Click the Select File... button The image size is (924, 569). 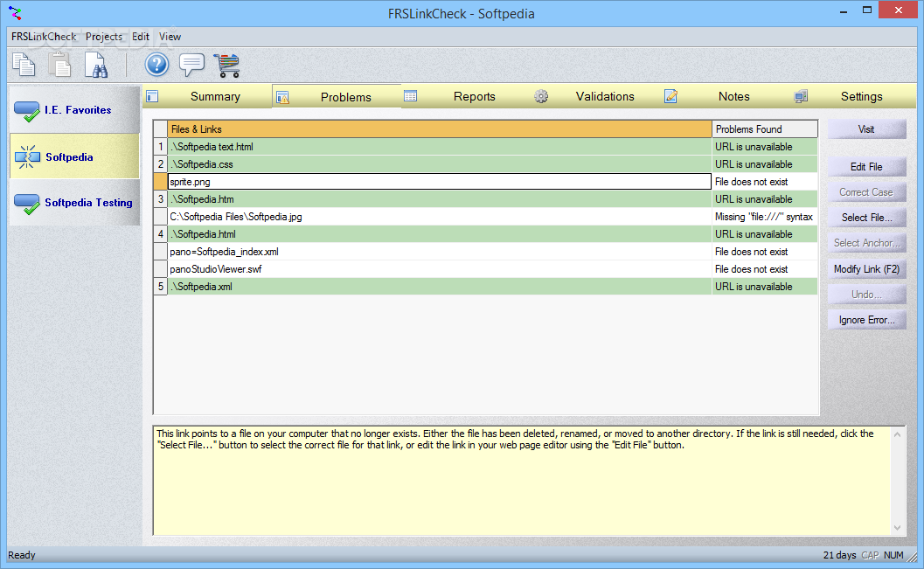pos(866,218)
